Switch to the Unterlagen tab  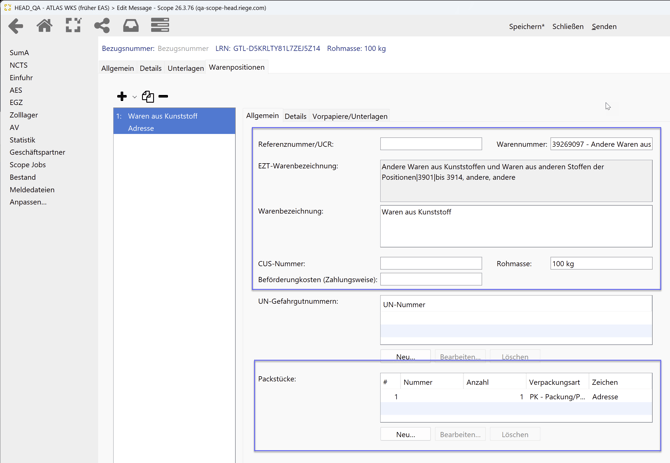pos(185,68)
